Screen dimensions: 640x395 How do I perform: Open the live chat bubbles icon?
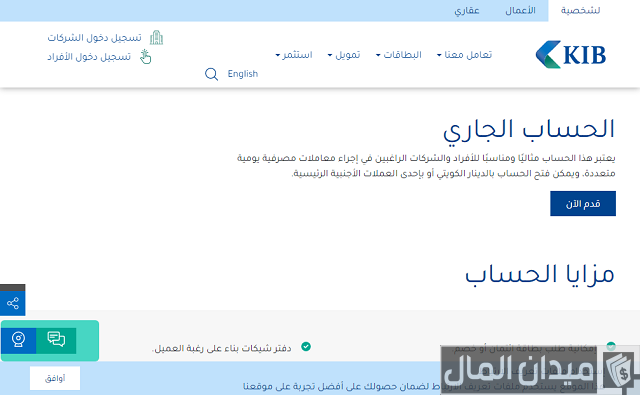coord(56,340)
